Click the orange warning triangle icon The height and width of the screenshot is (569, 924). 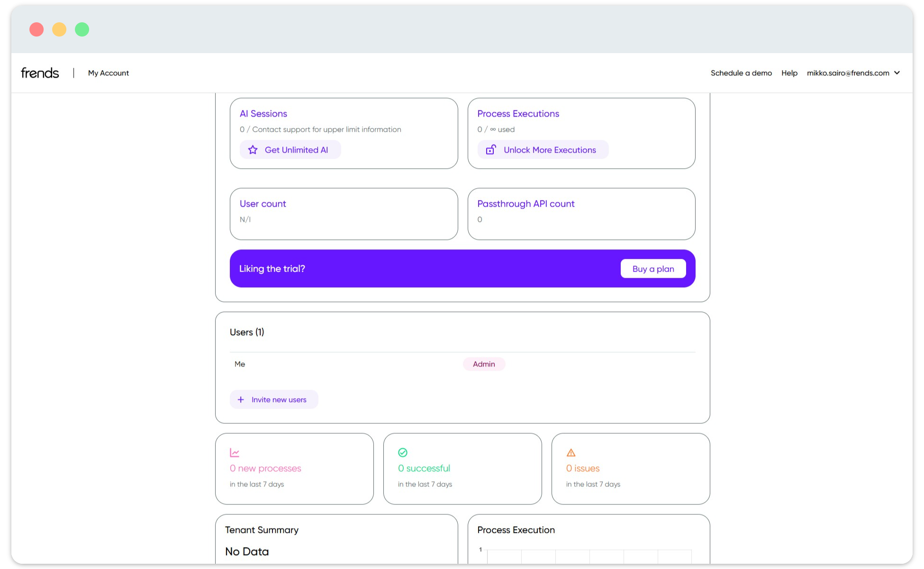571,453
